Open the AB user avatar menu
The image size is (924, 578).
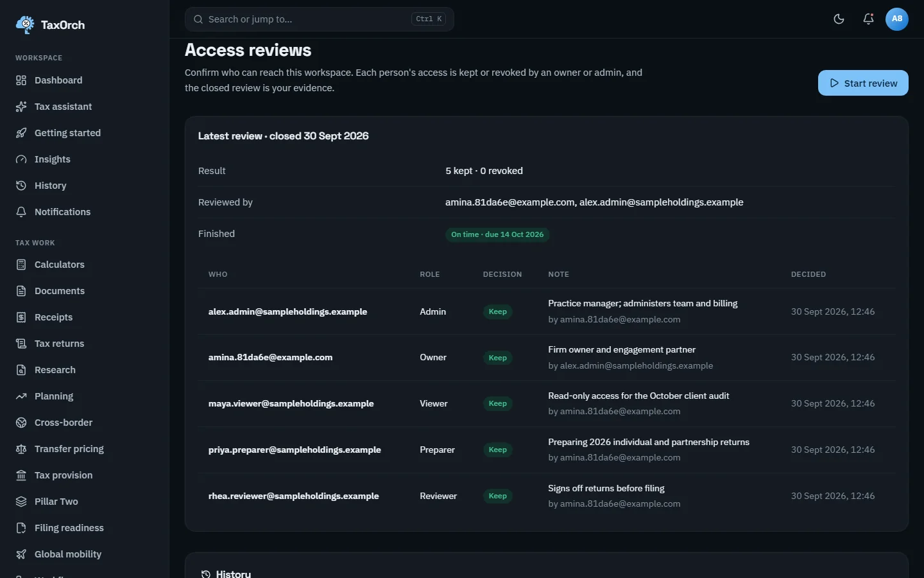point(897,19)
